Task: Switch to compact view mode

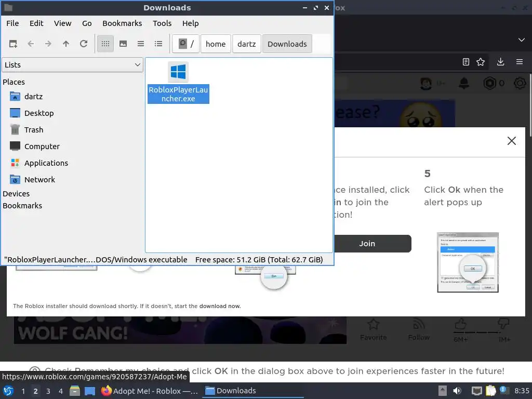Action: click(x=141, y=44)
